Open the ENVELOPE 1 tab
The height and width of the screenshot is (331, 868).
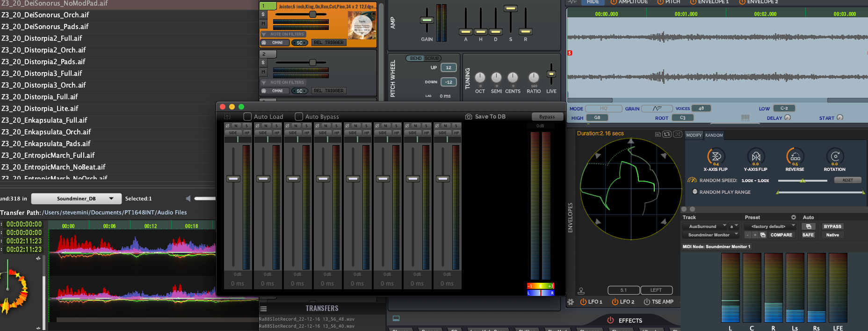click(x=709, y=2)
